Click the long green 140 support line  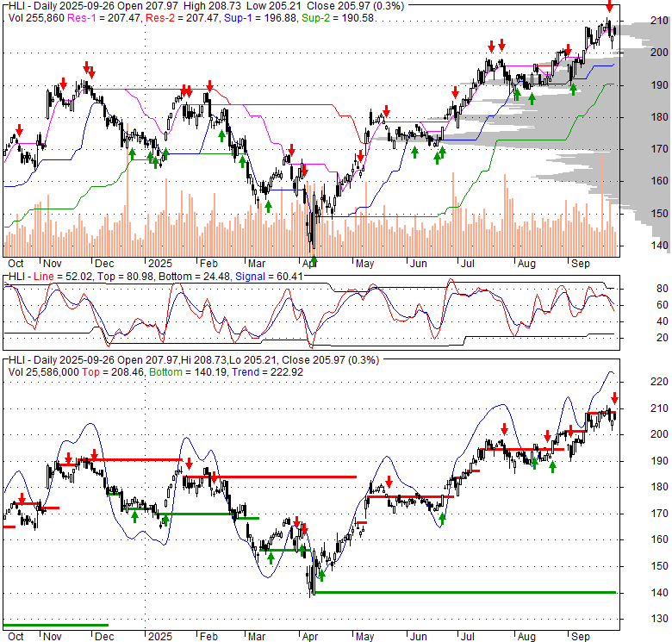(465, 593)
